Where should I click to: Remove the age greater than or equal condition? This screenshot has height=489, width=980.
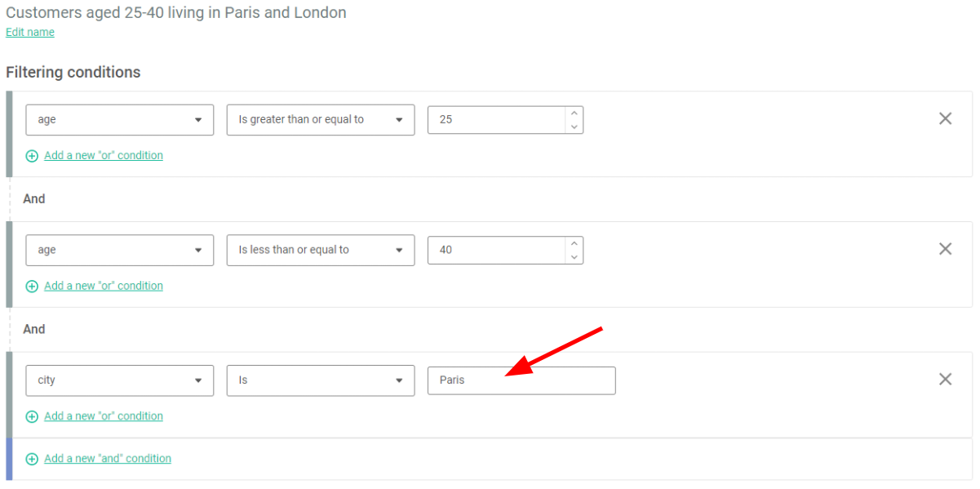click(x=945, y=118)
